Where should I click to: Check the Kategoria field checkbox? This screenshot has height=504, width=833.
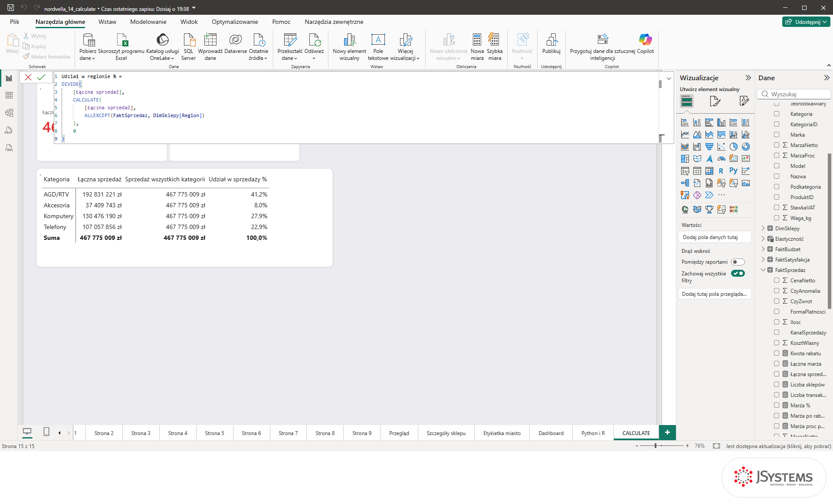tap(777, 114)
